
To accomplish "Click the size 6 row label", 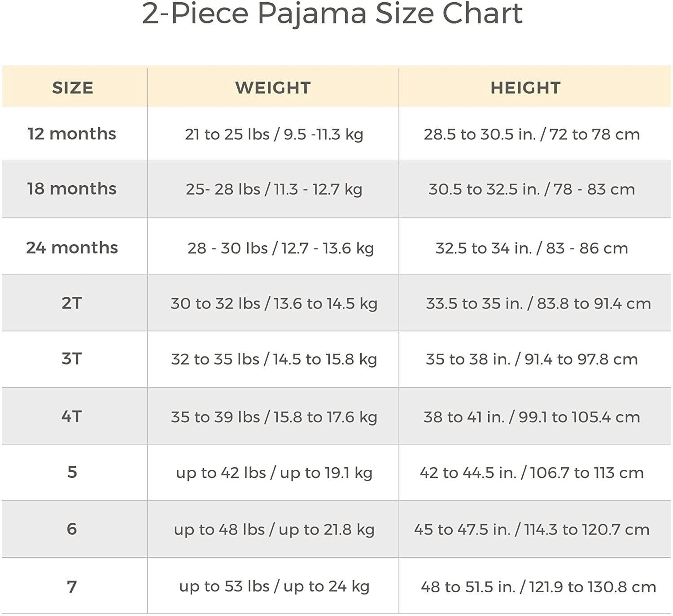I will tap(72, 529).
